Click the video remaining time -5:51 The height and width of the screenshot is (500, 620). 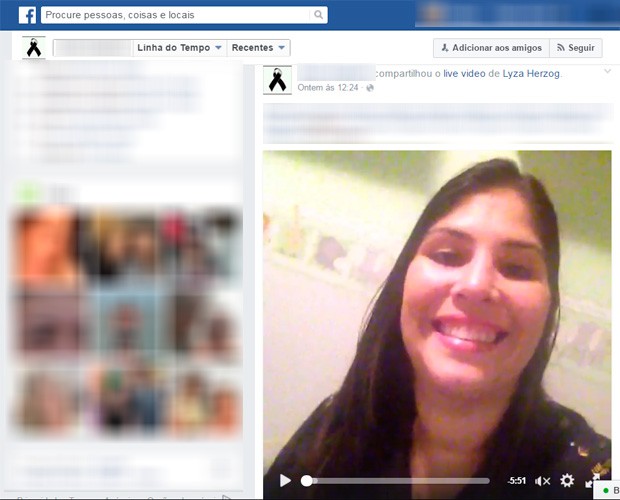[x=516, y=481]
